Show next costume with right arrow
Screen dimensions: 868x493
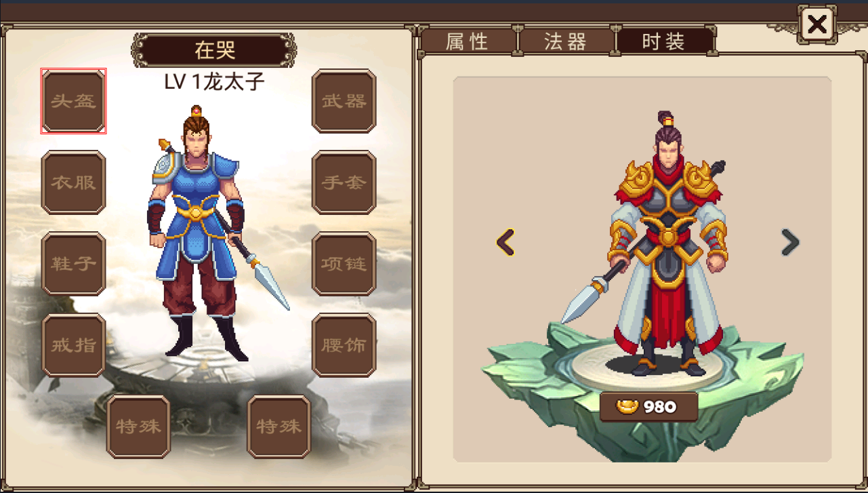click(790, 242)
